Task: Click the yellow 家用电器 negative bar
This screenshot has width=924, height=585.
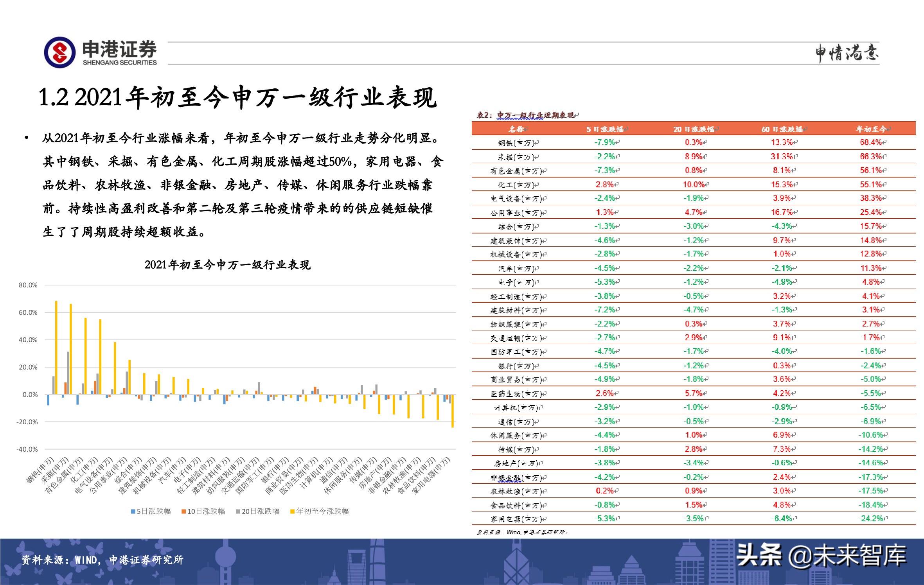Action: click(x=453, y=411)
